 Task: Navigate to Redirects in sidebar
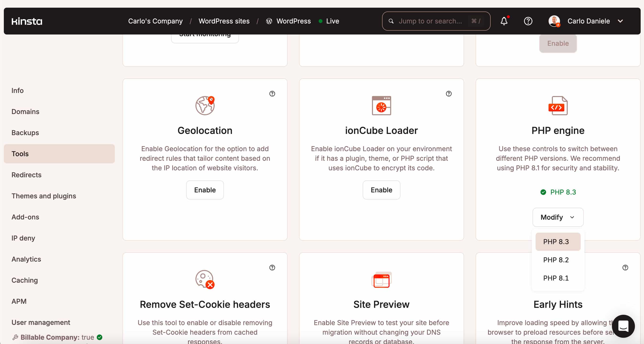click(27, 175)
